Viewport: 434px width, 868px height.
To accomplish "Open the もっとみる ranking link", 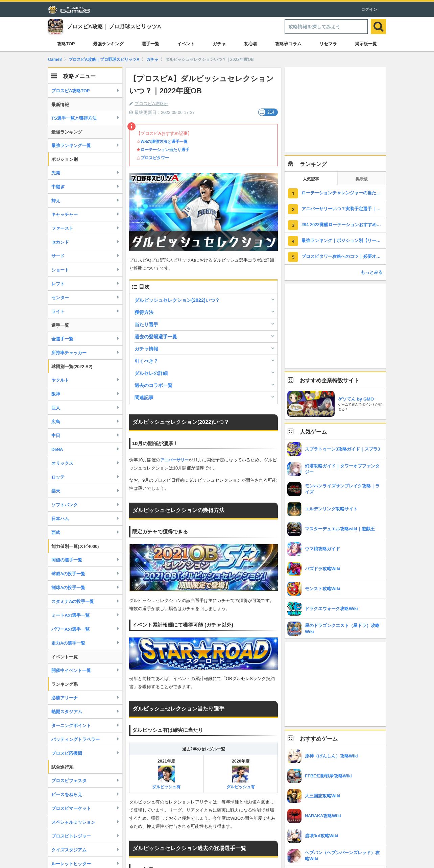I will click(x=371, y=272).
